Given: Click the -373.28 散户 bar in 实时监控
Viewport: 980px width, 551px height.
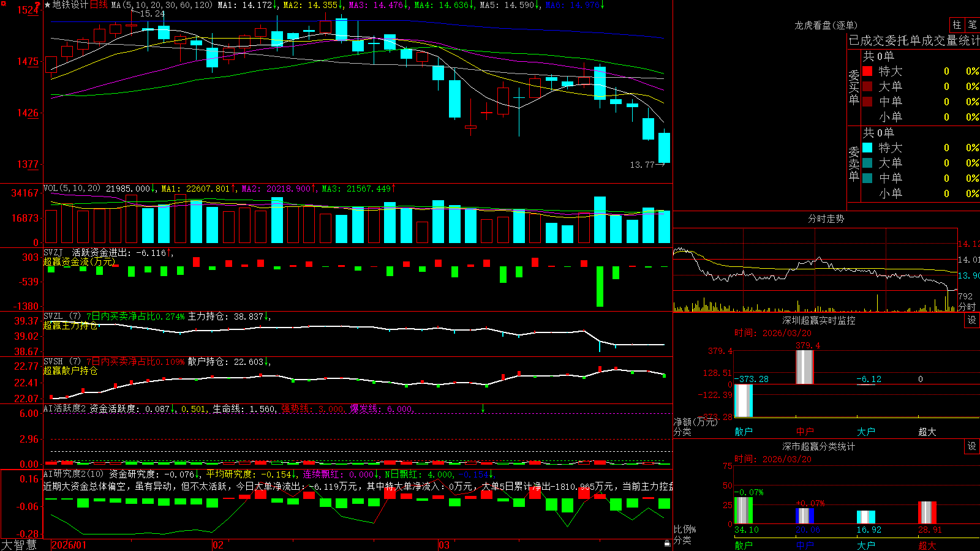Looking at the screenshot, I should point(744,401).
